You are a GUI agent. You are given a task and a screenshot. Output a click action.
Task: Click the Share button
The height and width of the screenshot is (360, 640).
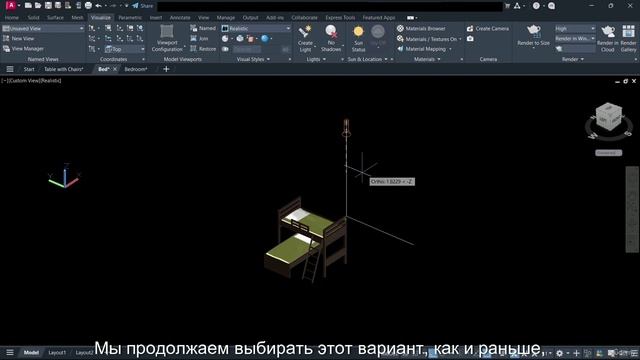tap(142, 6)
